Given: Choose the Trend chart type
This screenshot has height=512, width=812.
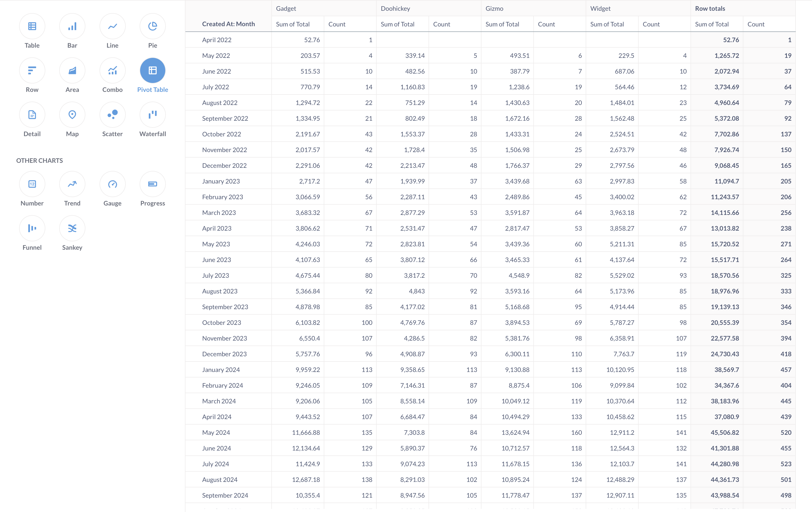Looking at the screenshot, I should point(72,184).
